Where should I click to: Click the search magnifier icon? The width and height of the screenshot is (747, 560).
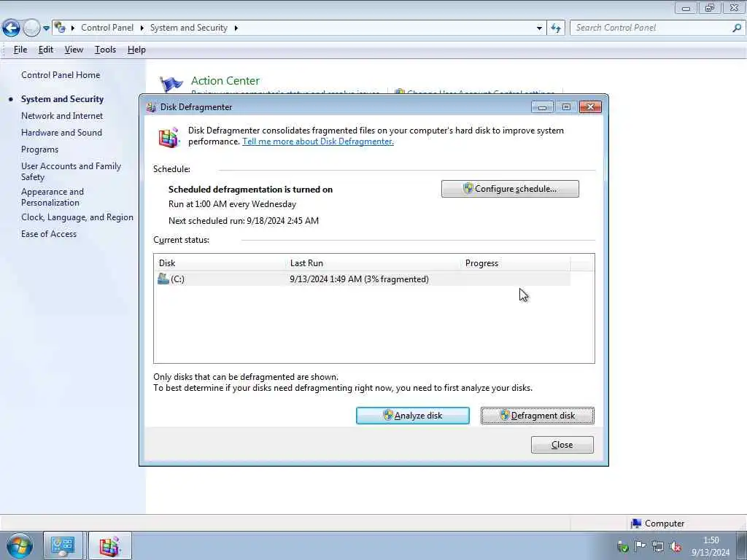click(737, 28)
